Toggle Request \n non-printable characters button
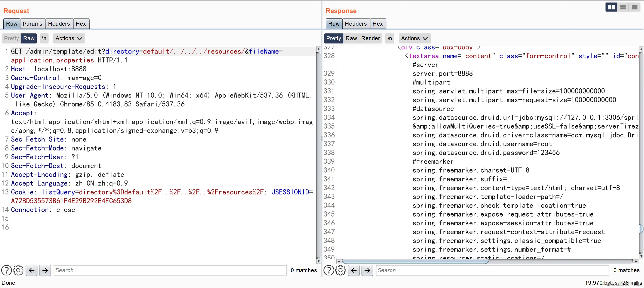Viewport: 644px width, 288px height. coord(44,38)
